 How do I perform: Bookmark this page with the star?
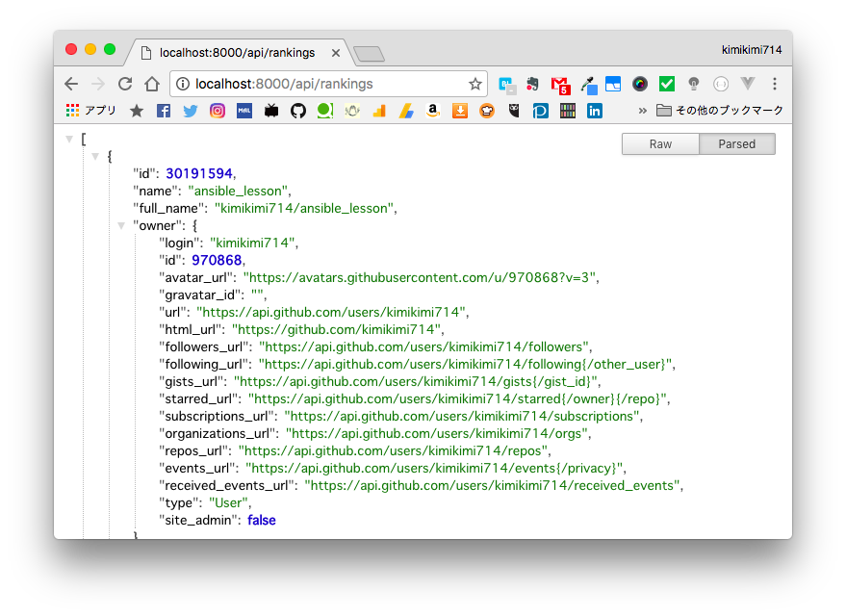pos(474,84)
